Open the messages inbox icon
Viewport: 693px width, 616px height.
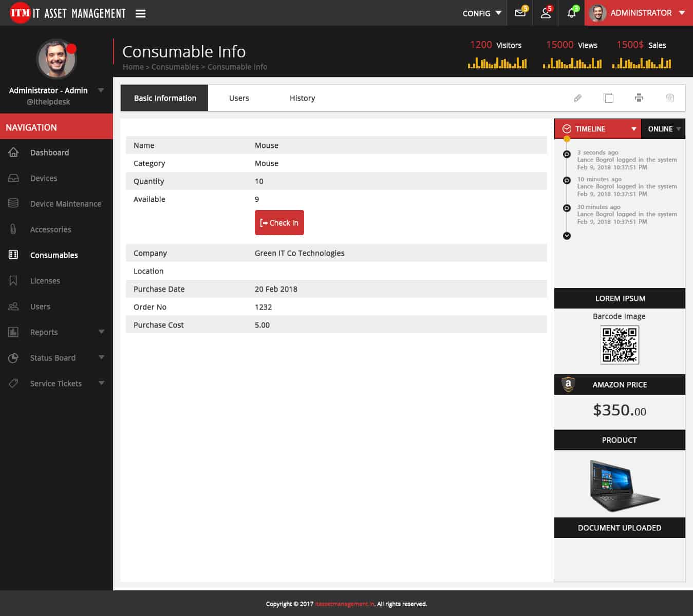click(519, 13)
